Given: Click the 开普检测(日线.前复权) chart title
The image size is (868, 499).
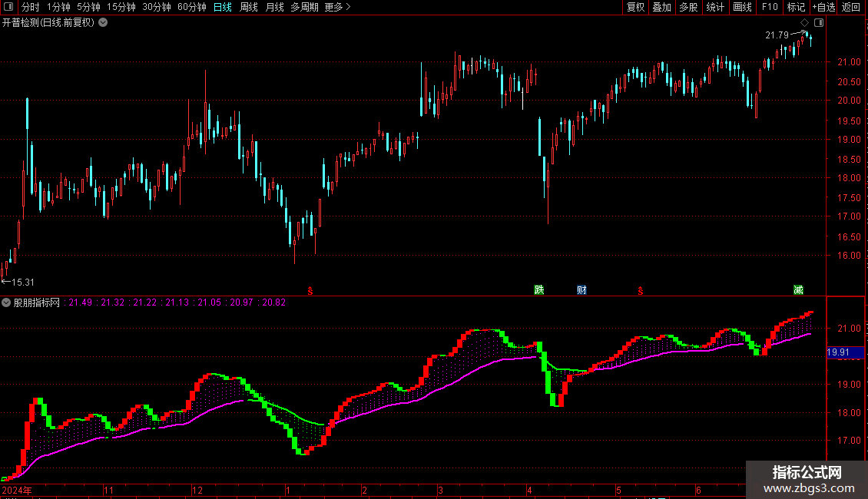Looking at the screenshot, I should click(x=48, y=23).
